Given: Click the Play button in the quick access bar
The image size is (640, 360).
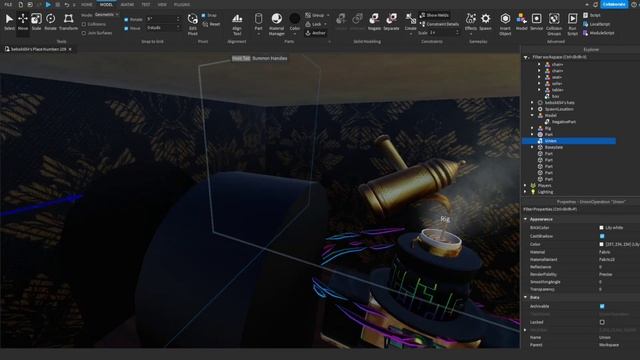Looking at the screenshot, I should 48,4.
